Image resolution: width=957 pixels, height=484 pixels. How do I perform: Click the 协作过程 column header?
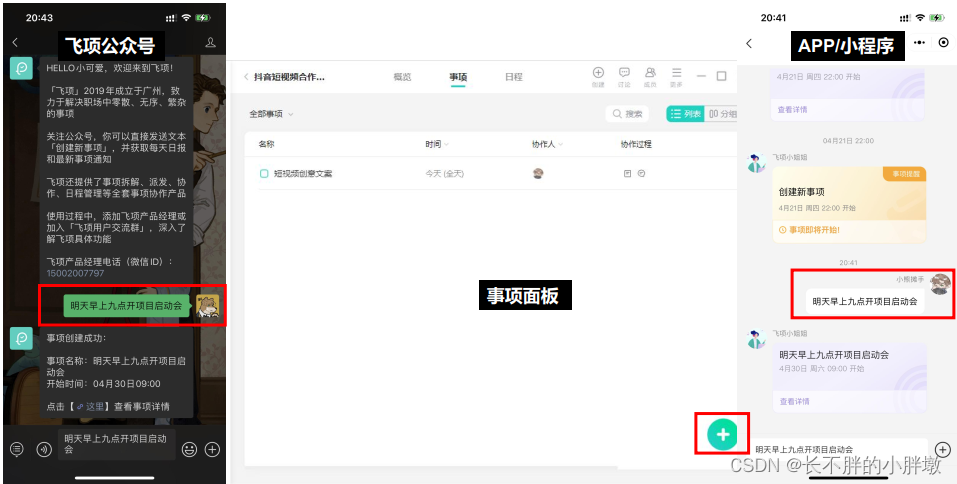[x=636, y=145]
